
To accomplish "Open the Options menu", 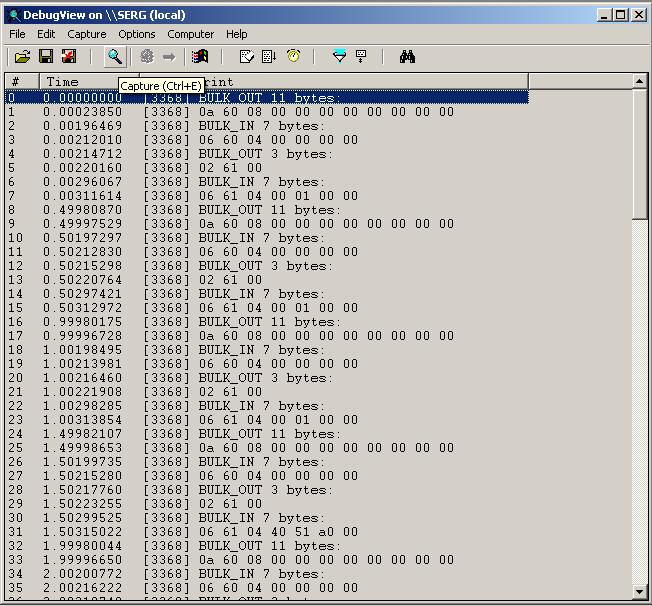I will [137, 34].
